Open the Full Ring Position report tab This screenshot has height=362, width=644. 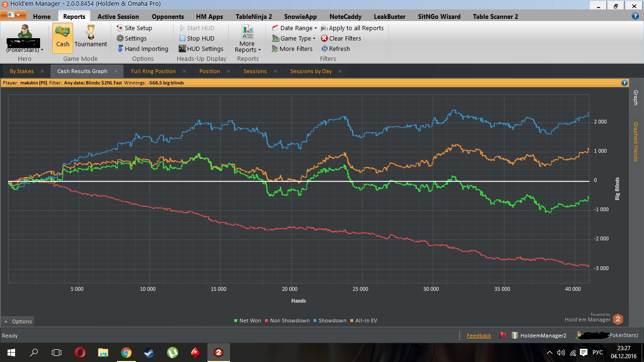[153, 71]
